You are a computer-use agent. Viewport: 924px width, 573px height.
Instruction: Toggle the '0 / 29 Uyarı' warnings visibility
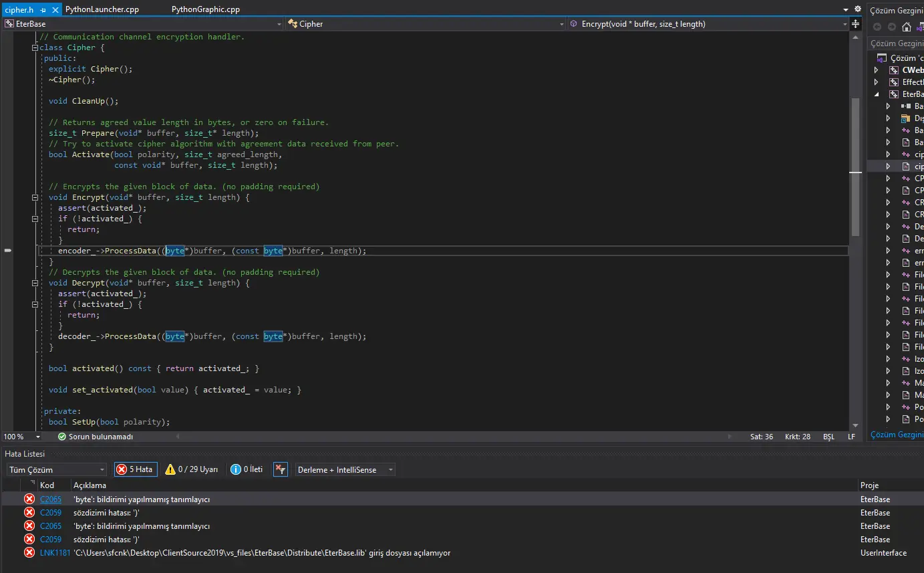pos(191,469)
